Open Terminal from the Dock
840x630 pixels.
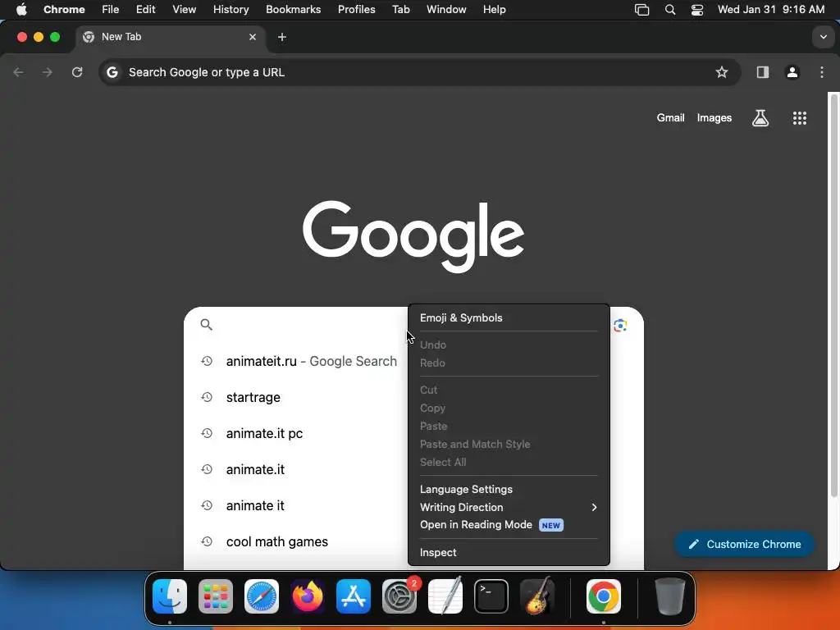(491, 596)
